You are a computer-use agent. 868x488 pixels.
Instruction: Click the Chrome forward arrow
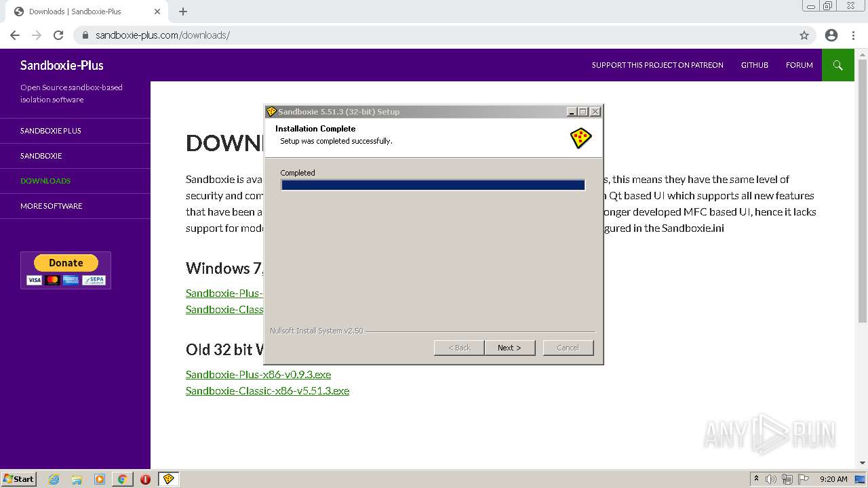coord(37,35)
